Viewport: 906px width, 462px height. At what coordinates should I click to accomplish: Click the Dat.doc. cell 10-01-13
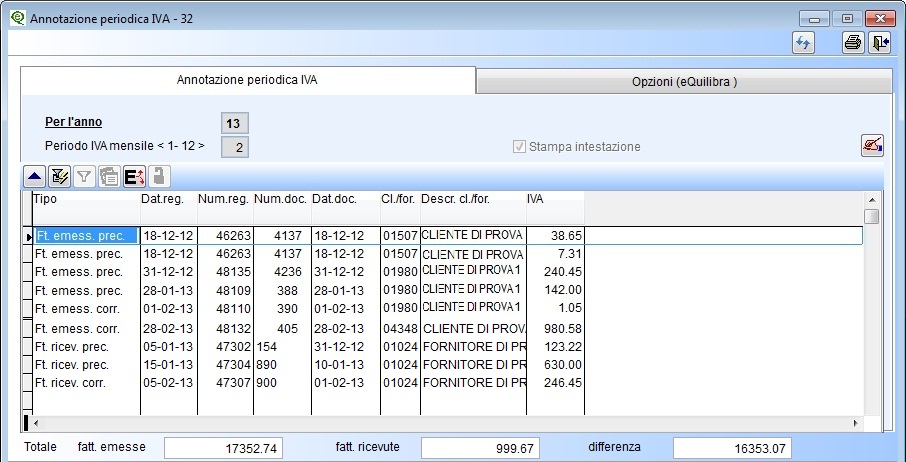(346, 364)
